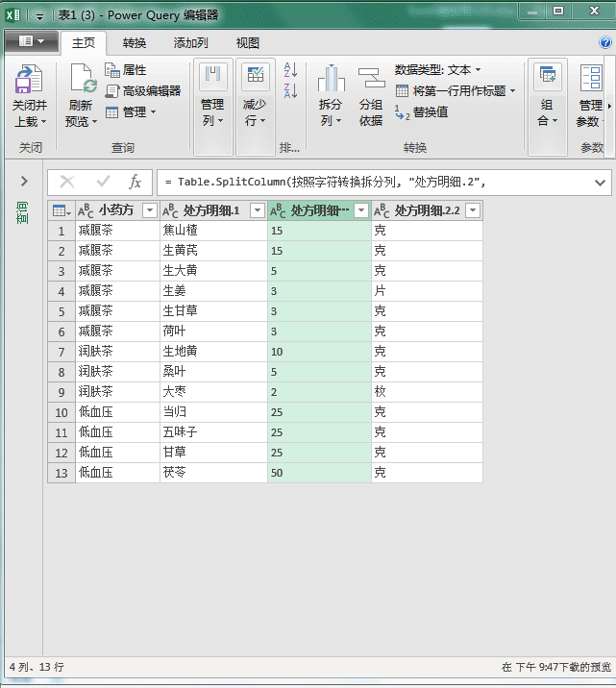Select the cell 生黄芪
The height and width of the screenshot is (688, 616).
pos(213,251)
